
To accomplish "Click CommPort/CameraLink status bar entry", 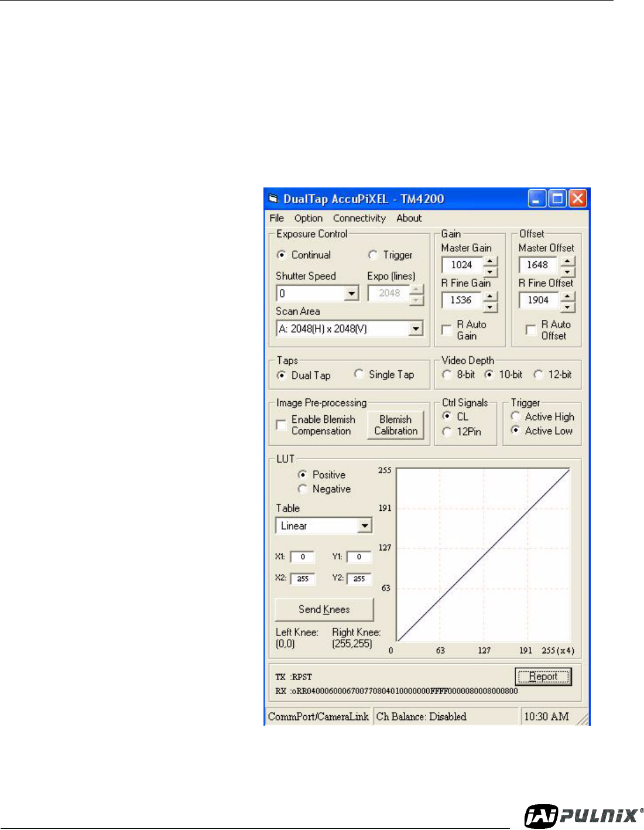I will tap(318, 716).
